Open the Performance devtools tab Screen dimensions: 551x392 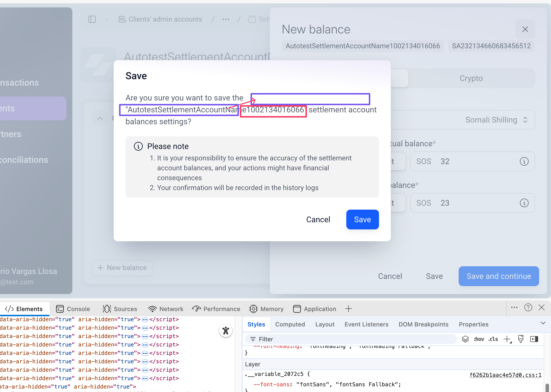[x=216, y=309]
